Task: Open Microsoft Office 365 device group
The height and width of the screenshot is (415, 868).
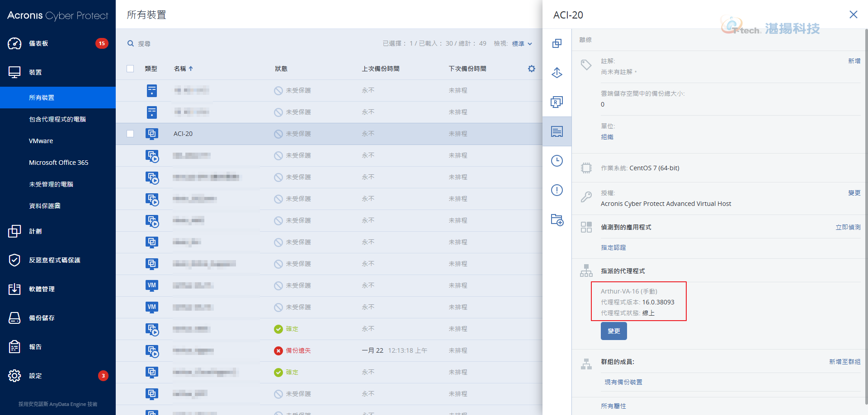Action: (x=58, y=163)
